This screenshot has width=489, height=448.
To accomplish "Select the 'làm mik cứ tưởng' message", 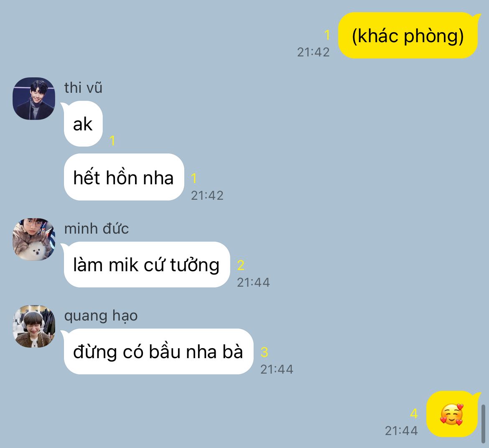I will coord(147,265).
